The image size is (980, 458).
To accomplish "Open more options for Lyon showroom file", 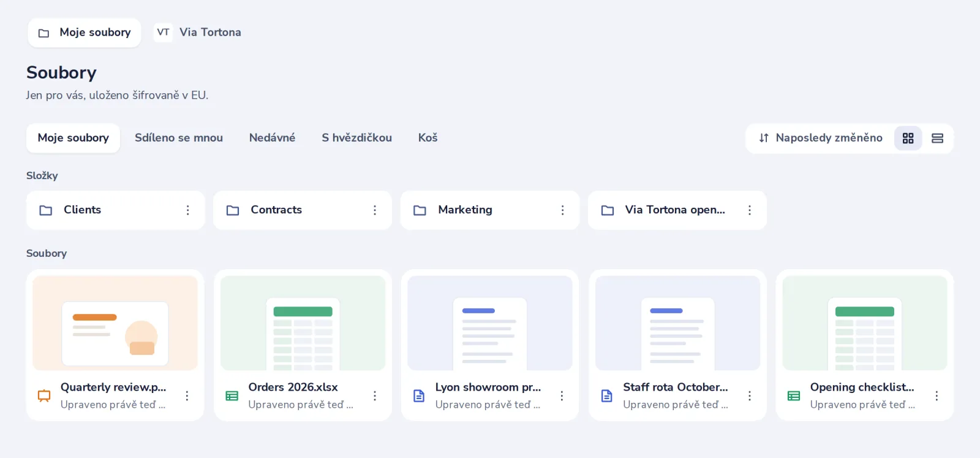I will pos(562,396).
